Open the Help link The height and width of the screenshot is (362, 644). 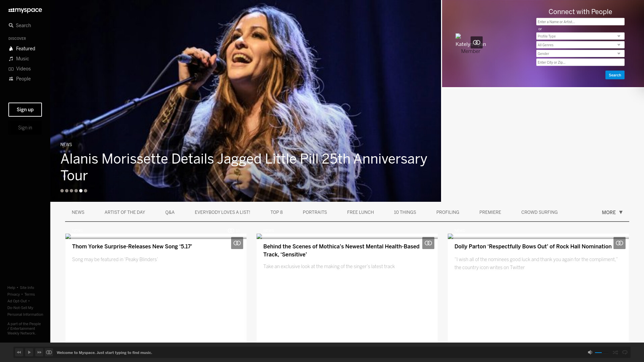(x=11, y=288)
